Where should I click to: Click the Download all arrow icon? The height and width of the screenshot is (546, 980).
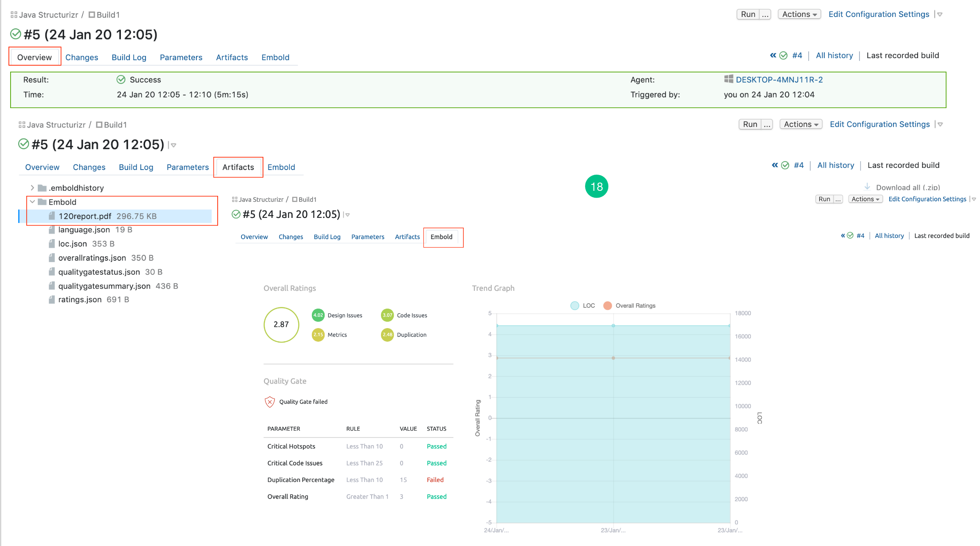point(867,187)
